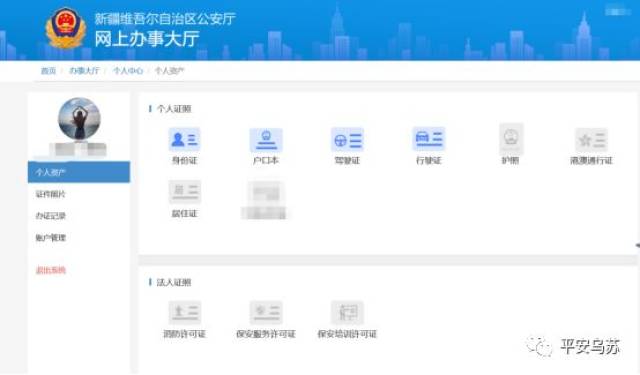Select 个人资产 in the sidebar
Screen dimensions: 640x375
point(79,172)
